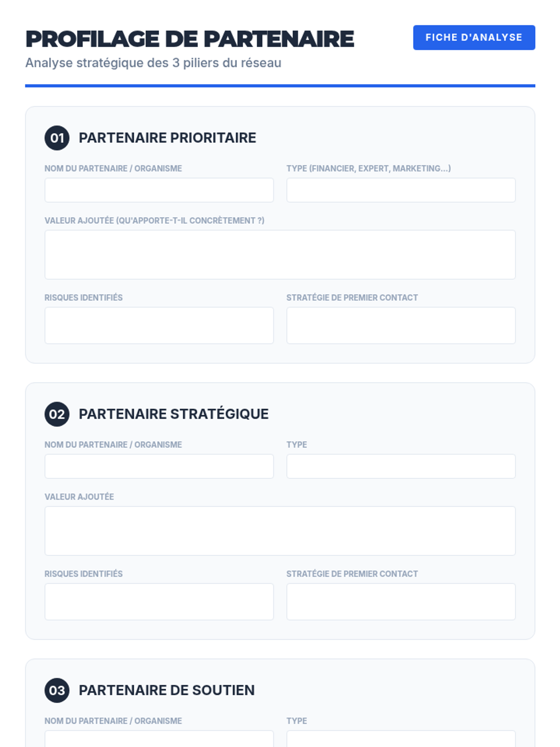Image resolution: width=560 pixels, height=747 pixels.
Task: Focus strategic partner name field
Action: coord(159,466)
